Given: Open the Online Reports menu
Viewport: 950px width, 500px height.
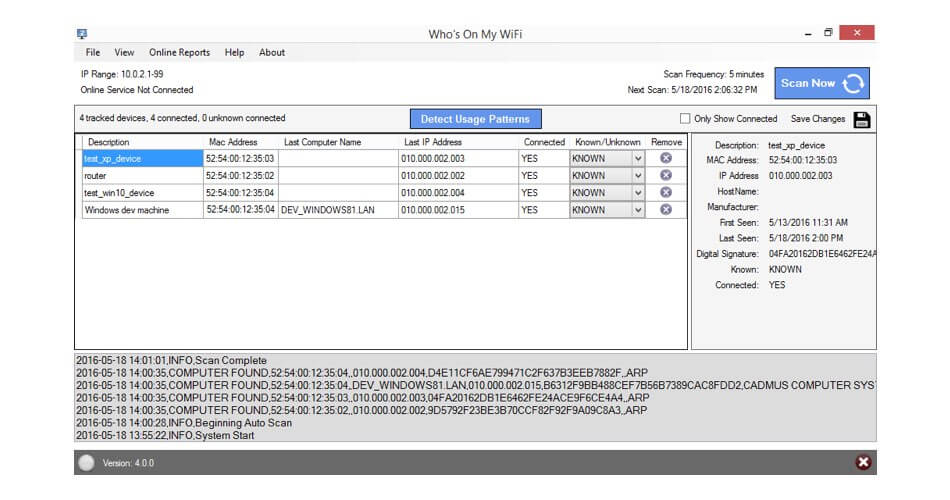Looking at the screenshot, I should tap(179, 52).
